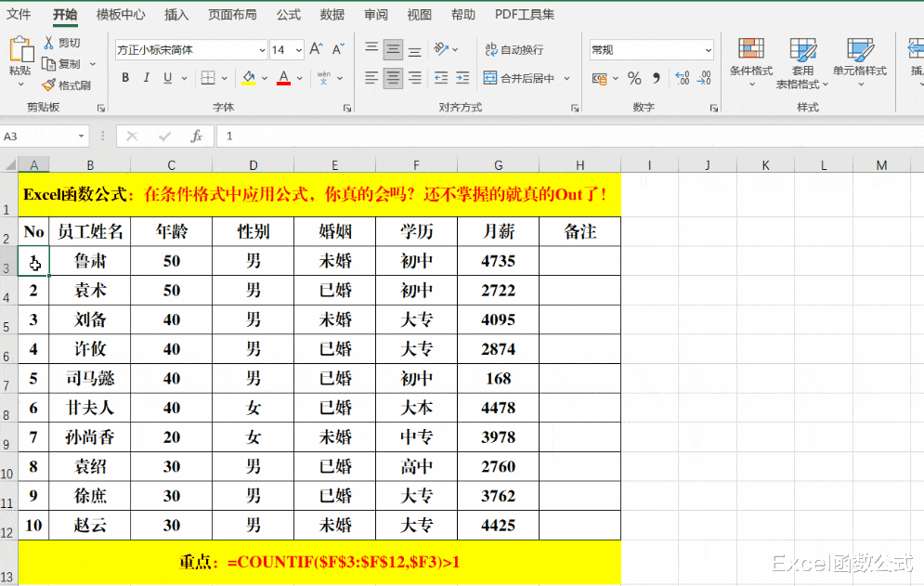
Task: Switch to 页面布局 tab
Action: [x=232, y=14]
